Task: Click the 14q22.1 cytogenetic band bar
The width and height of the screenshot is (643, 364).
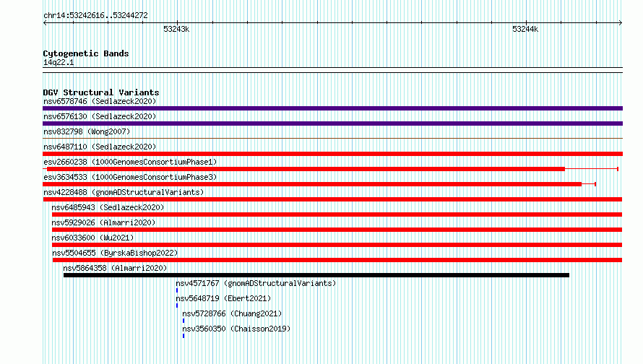Action: tap(332, 70)
